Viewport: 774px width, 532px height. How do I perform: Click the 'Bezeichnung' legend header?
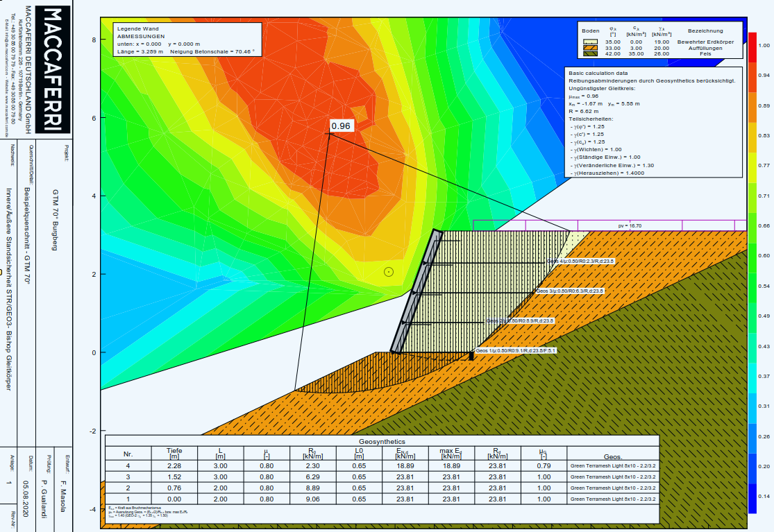(x=705, y=31)
